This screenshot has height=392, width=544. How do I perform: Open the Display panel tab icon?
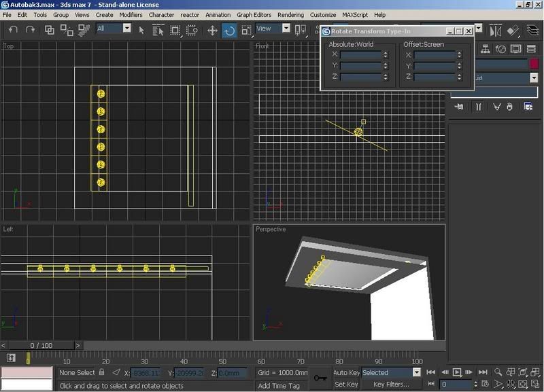tap(516, 49)
